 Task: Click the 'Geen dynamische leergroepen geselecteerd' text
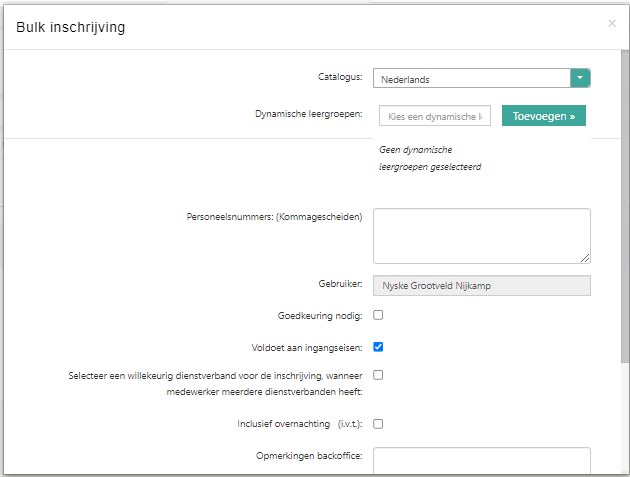tap(429, 158)
